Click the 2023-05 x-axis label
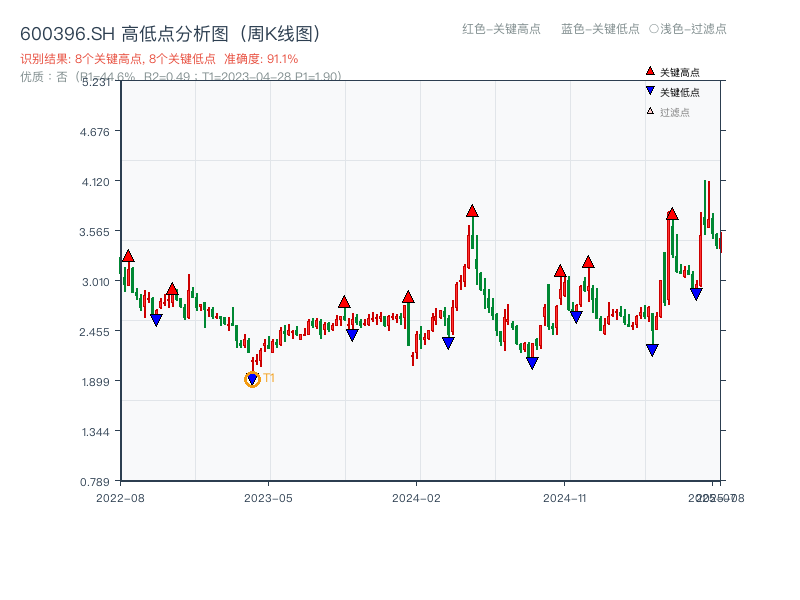The height and width of the screenshot is (600, 800). (x=268, y=498)
